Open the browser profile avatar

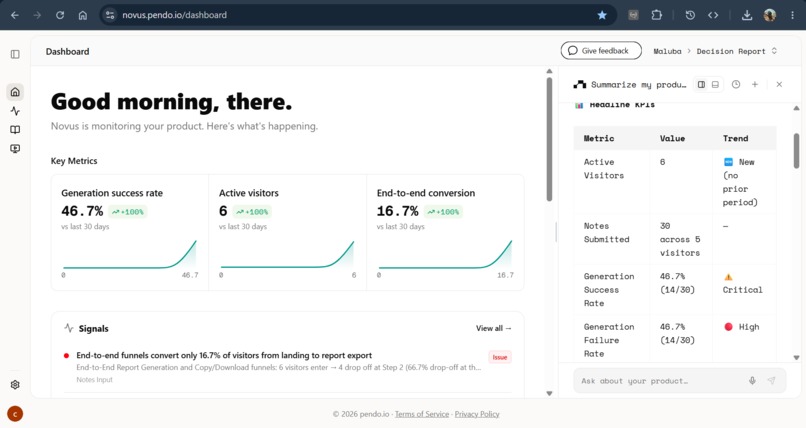pos(770,15)
